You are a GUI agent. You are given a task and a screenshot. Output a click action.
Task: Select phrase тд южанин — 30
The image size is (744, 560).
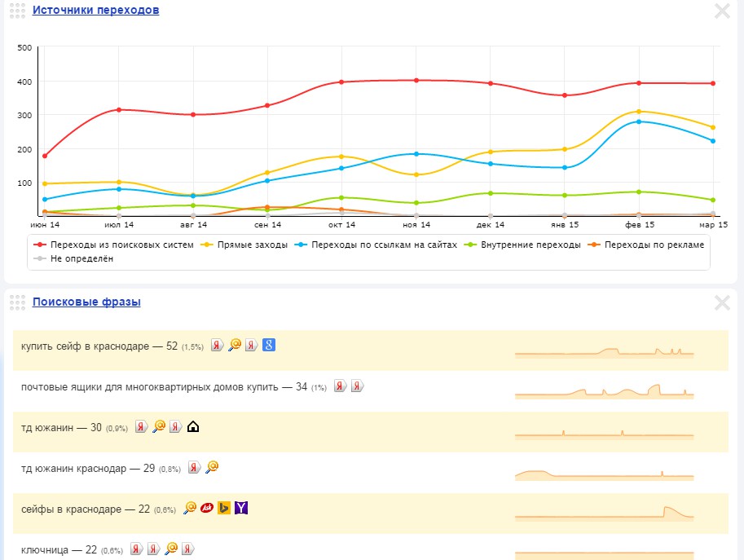click(61, 428)
